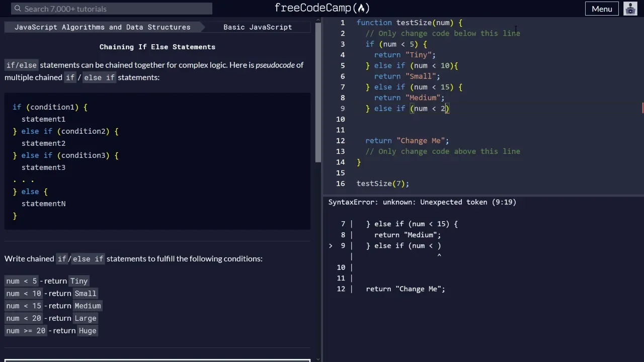The image size is (644, 362).
Task: Click the SyntaxError message in the console
Action: (422, 202)
